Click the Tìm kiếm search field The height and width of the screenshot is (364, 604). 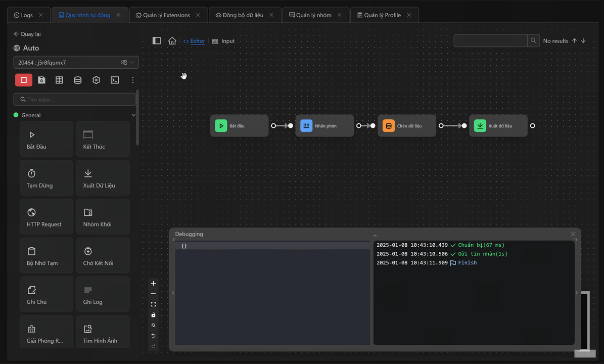click(76, 100)
